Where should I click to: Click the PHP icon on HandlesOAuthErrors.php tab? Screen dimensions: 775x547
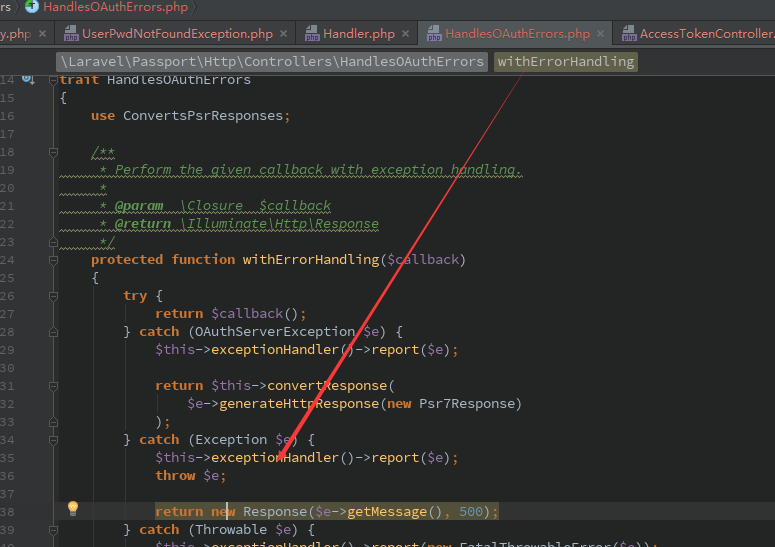434,34
